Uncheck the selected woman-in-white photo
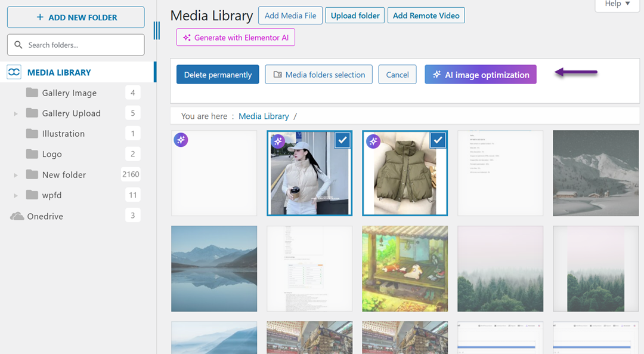 (x=342, y=140)
